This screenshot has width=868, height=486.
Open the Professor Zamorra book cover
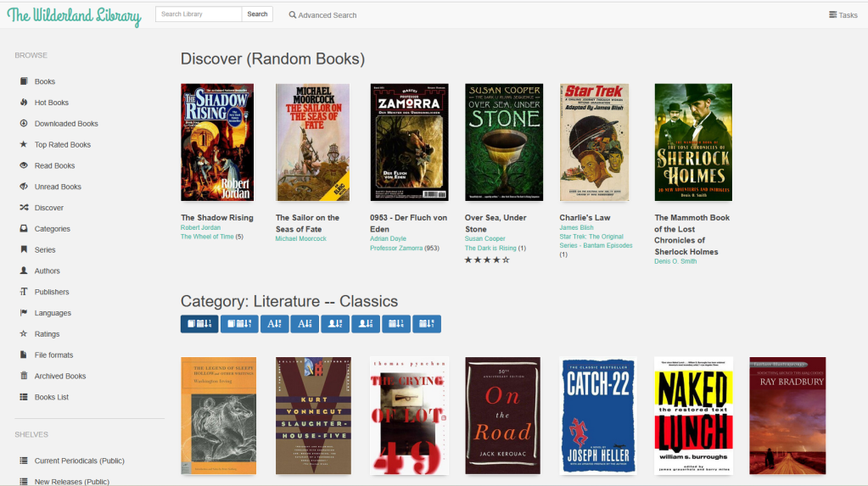(x=409, y=142)
